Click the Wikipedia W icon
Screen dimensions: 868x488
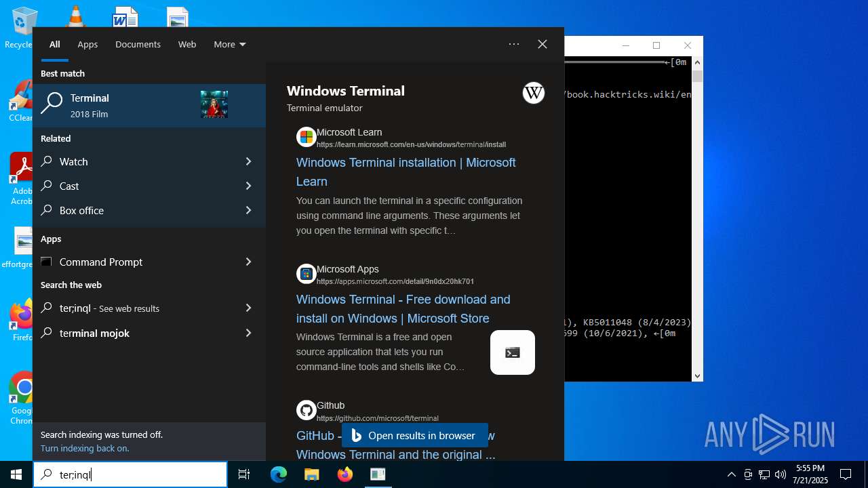[534, 93]
